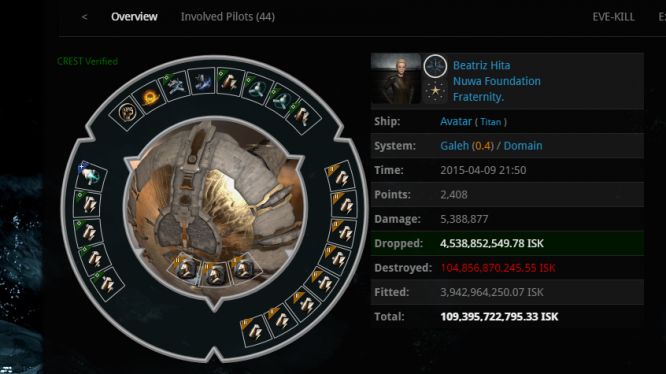Click the Beatriz Hita pilot portrait

coord(396,79)
